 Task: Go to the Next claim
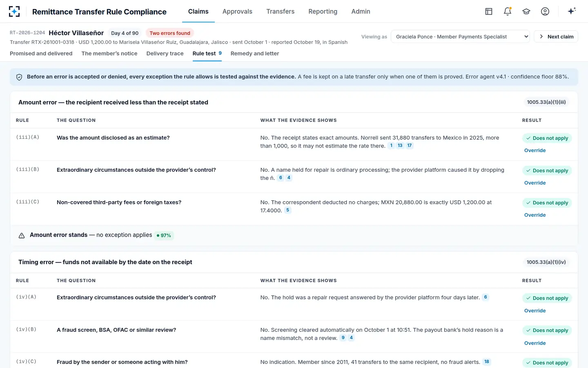556,37
